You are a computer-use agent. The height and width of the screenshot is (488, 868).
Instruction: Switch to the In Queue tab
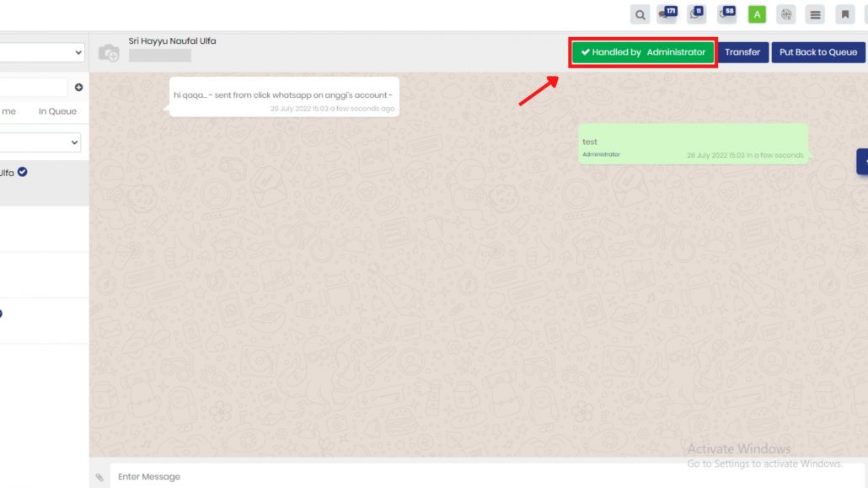click(x=57, y=111)
